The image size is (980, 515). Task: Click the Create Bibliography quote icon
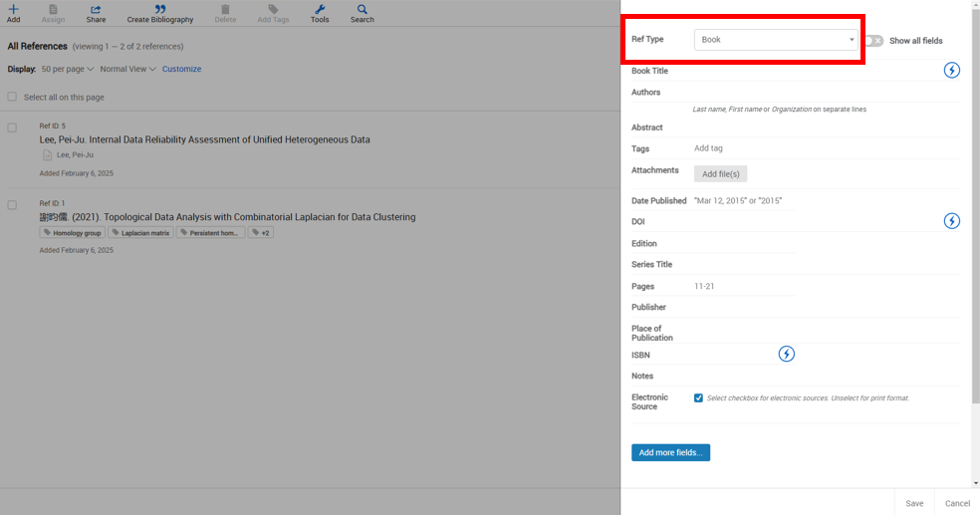click(159, 10)
